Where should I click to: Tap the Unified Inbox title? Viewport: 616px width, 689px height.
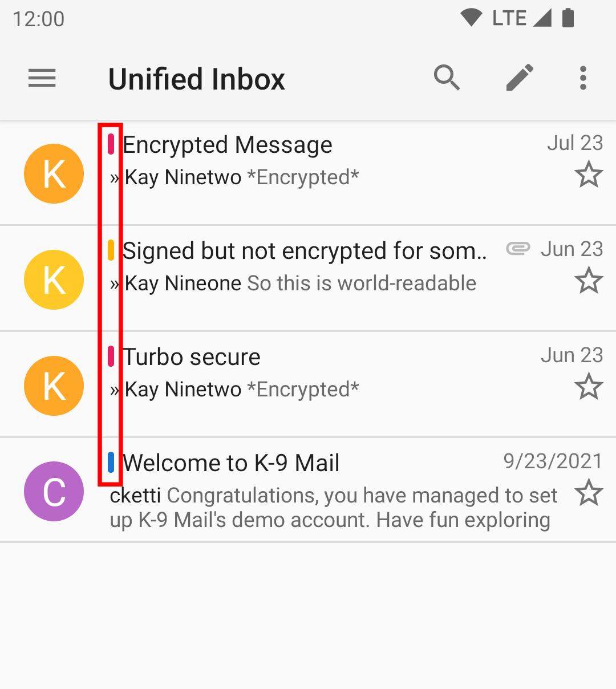[197, 79]
